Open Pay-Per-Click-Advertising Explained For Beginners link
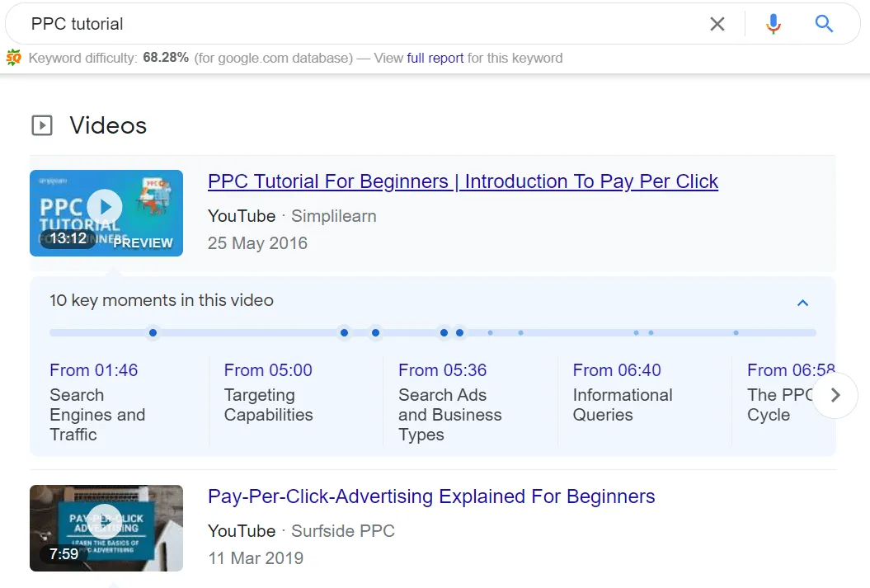The width and height of the screenshot is (870, 588). click(431, 496)
